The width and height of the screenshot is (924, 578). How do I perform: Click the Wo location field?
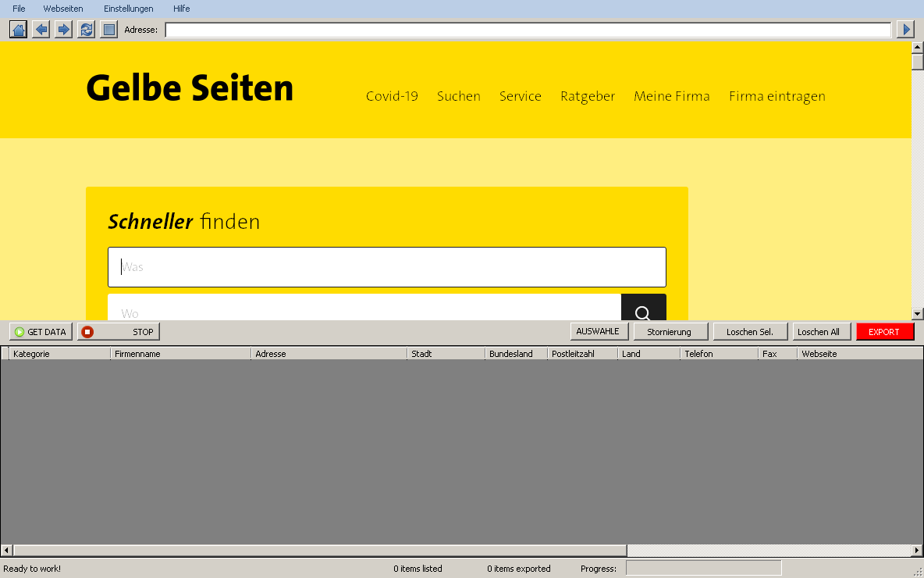pyautogui.click(x=364, y=307)
